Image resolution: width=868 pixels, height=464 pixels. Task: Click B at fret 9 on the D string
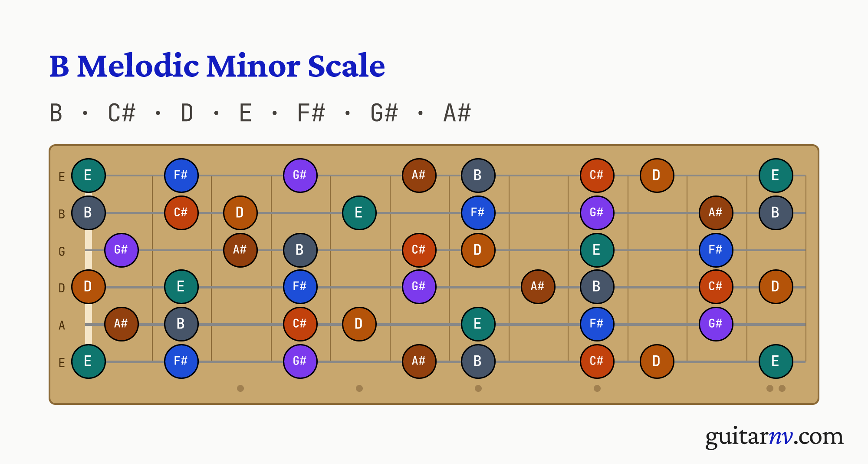coord(597,287)
